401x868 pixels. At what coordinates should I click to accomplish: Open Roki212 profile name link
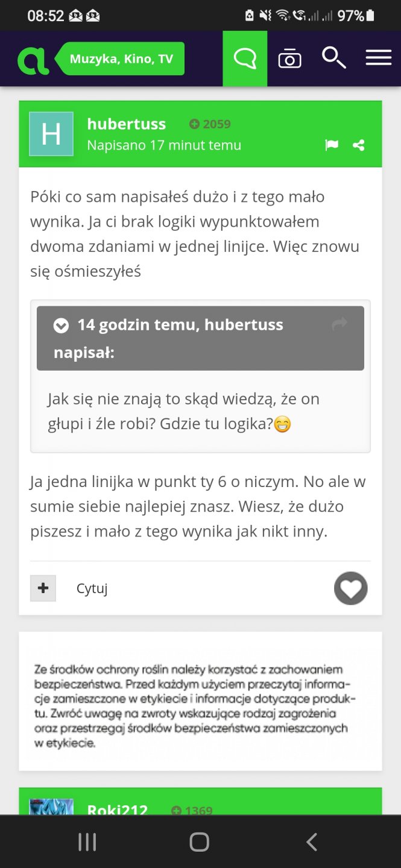[x=118, y=810]
